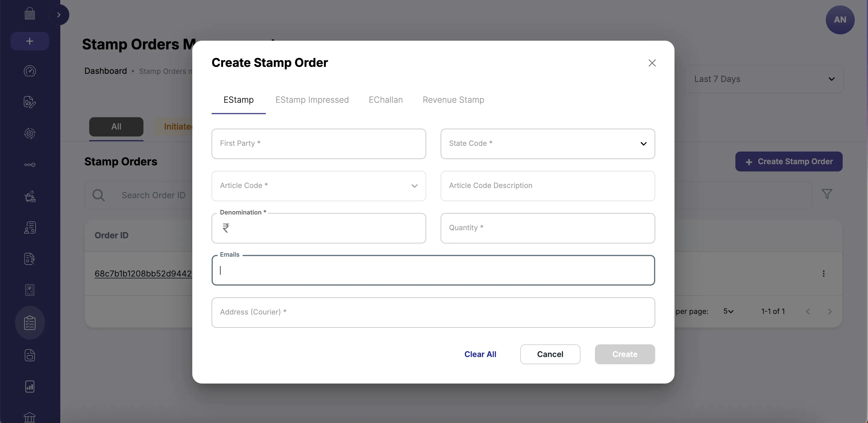Open the Dashboard breadcrumb link
Viewport: 868px width, 423px height.
pyautogui.click(x=105, y=71)
